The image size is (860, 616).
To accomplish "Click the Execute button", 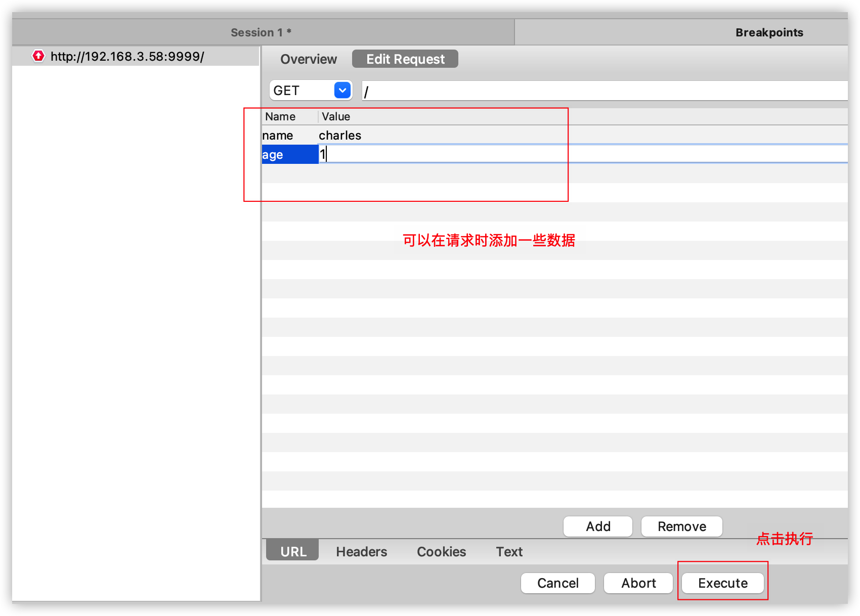I will (722, 583).
